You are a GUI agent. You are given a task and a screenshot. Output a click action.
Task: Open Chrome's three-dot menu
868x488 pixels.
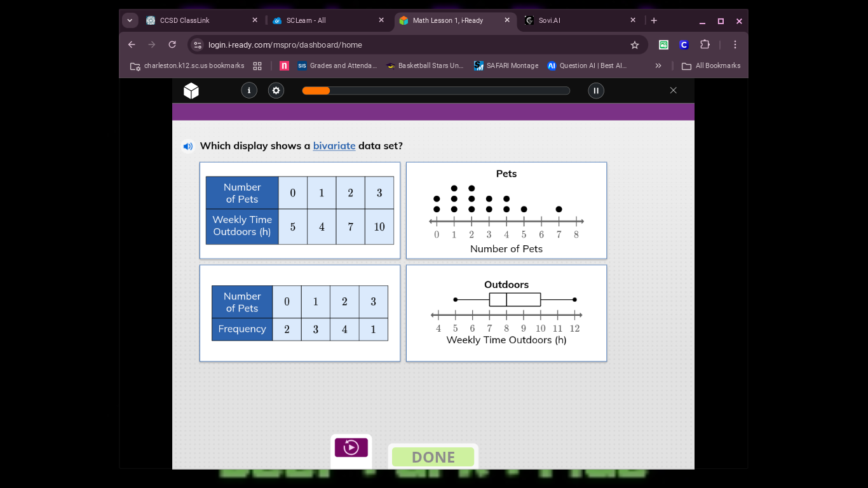point(735,44)
